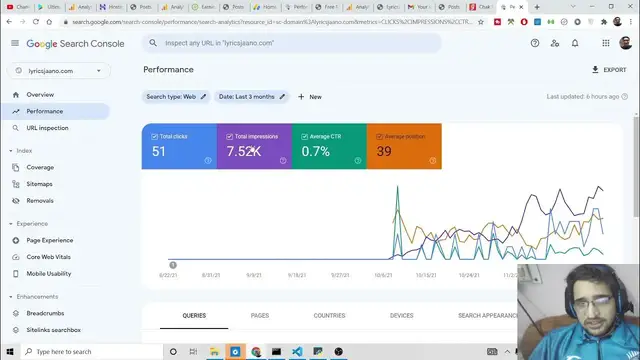Image resolution: width=640 pixels, height=360 pixels.
Task: Open new Chrome tab plus button
Action: click(x=537, y=7)
